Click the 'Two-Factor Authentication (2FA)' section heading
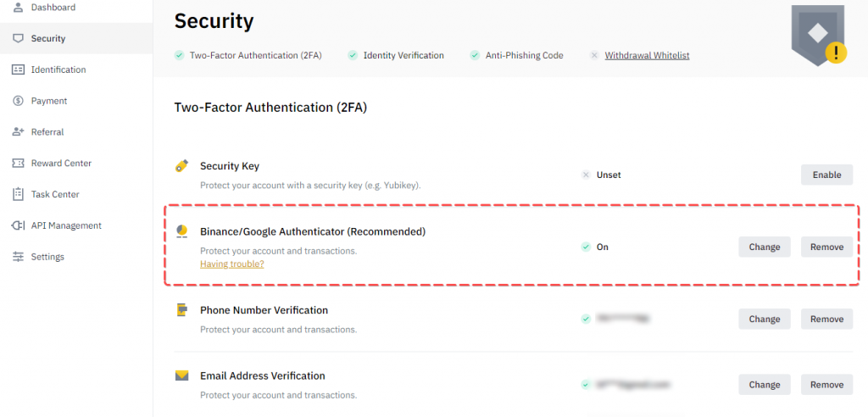Screen dimensions: 868x417 [x=270, y=108]
